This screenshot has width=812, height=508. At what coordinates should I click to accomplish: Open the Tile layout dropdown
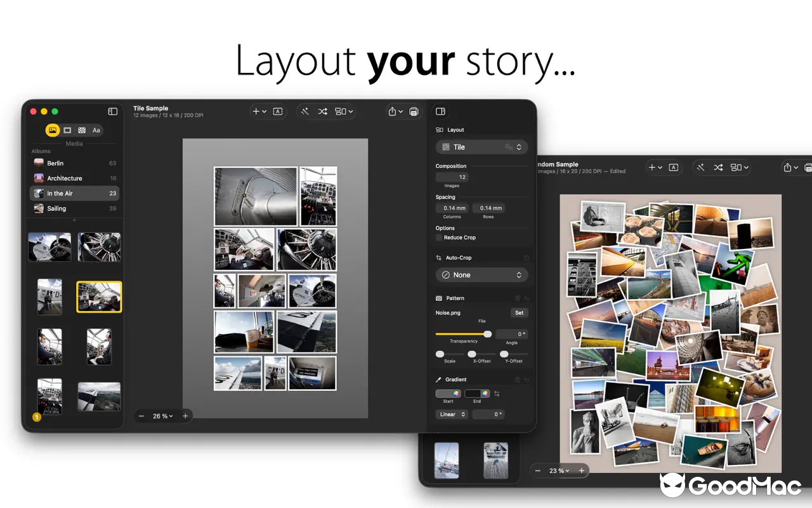click(481, 147)
